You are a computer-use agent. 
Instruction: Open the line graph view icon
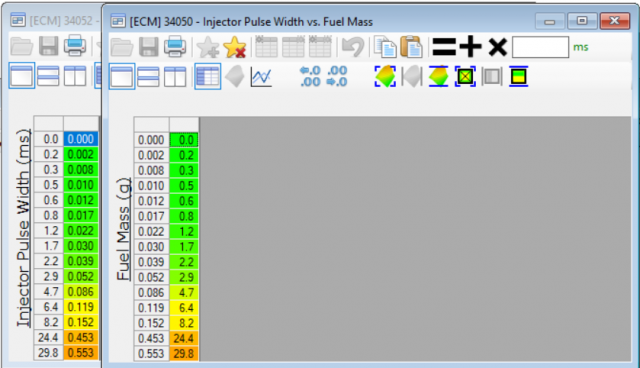261,76
